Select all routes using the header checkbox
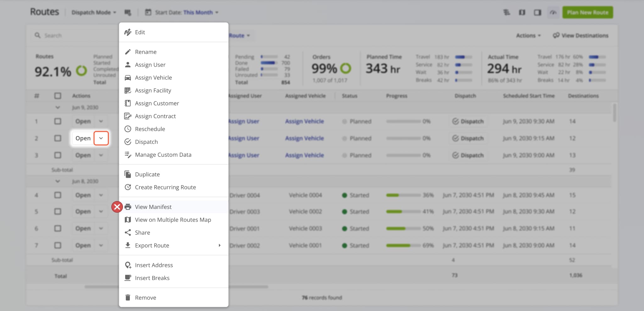The height and width of the screenshot is (311, 644). pos(58,95)
